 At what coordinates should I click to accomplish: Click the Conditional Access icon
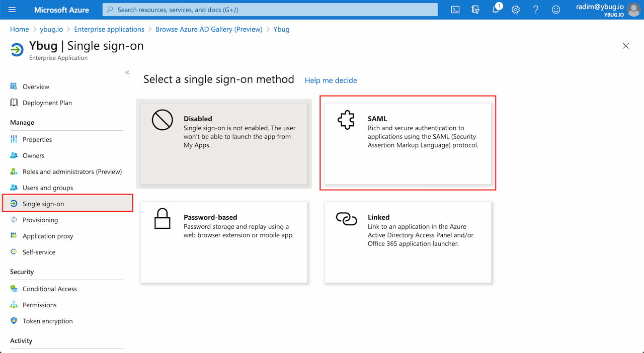coord(14,289)
